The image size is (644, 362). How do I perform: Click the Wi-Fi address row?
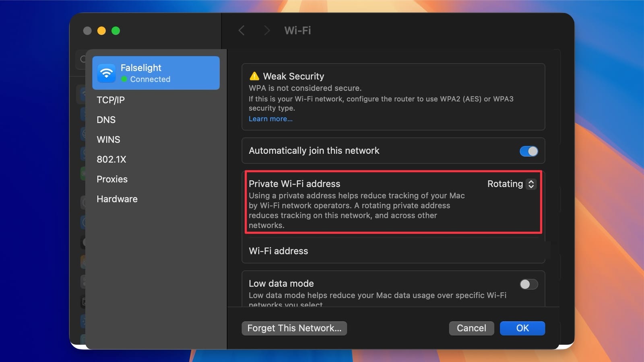(278, 251)
